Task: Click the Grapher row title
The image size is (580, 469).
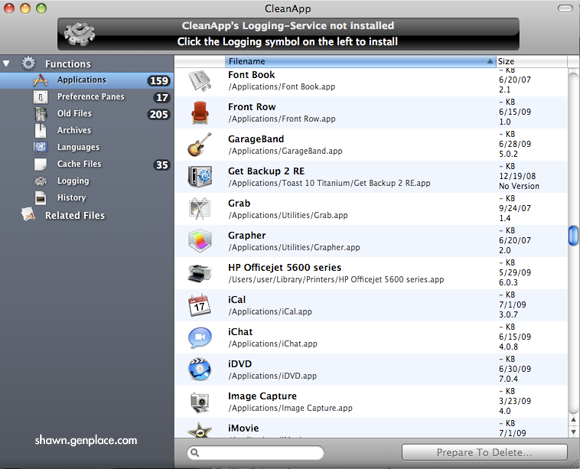Action: click(x=247, y=236)
